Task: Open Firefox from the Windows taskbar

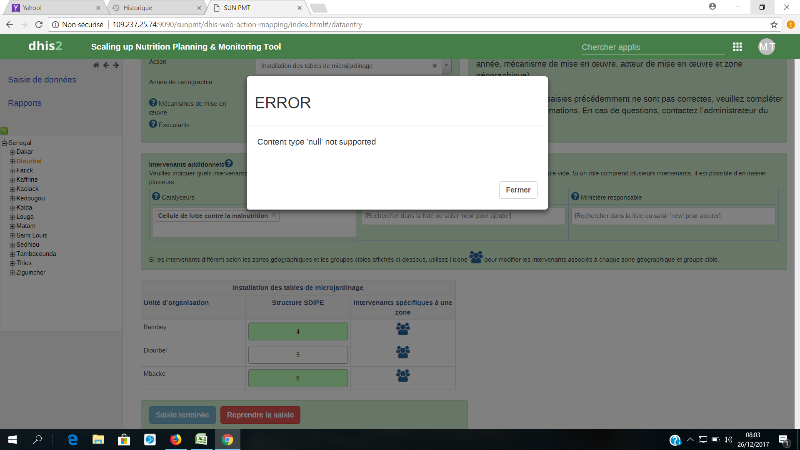Action: pyautogui.click(x=176, y=439)
